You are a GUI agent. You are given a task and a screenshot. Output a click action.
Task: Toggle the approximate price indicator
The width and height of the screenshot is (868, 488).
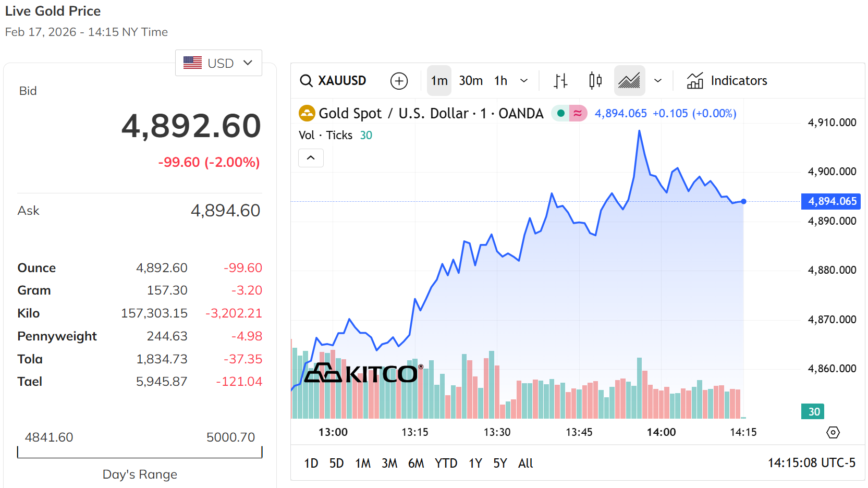click(x=578, y=113)
